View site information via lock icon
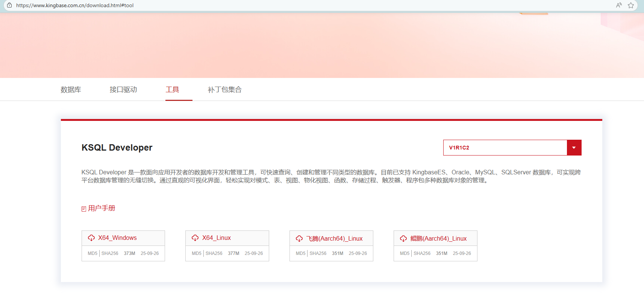 (9, 5)
